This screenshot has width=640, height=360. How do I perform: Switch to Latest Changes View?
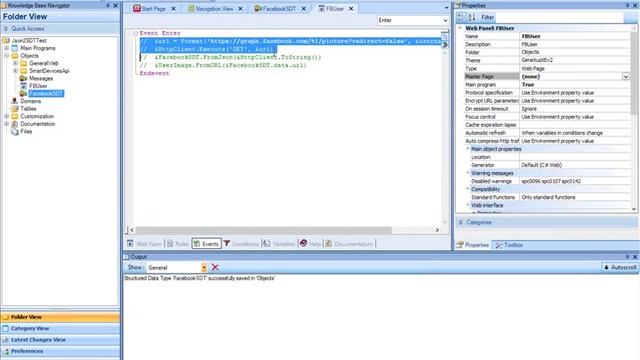click(x=60, y=340)
